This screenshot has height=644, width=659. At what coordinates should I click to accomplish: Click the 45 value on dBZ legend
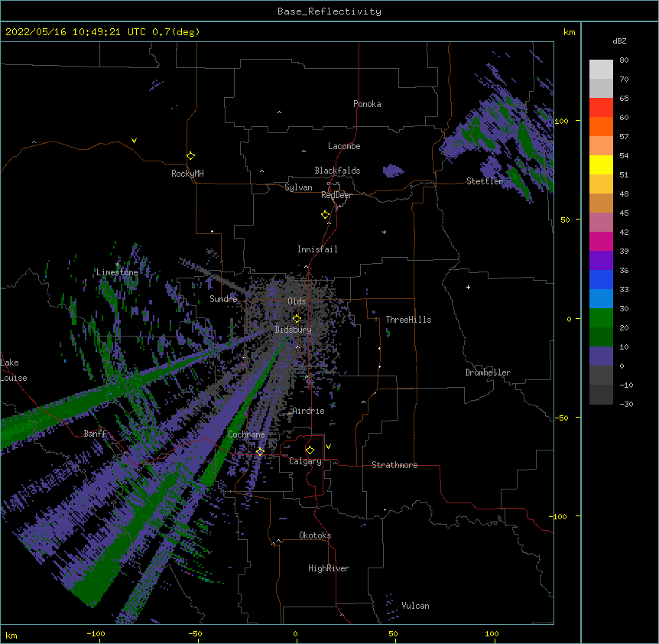point(624,213)
